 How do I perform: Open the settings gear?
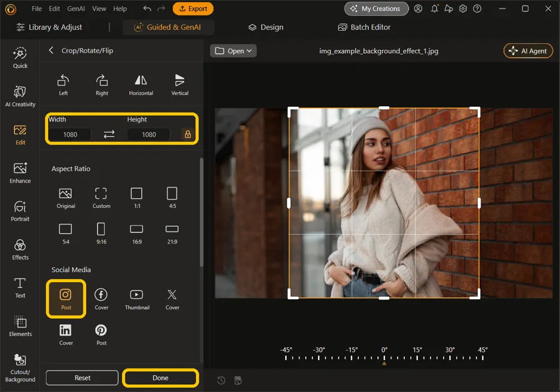point(463,8)
